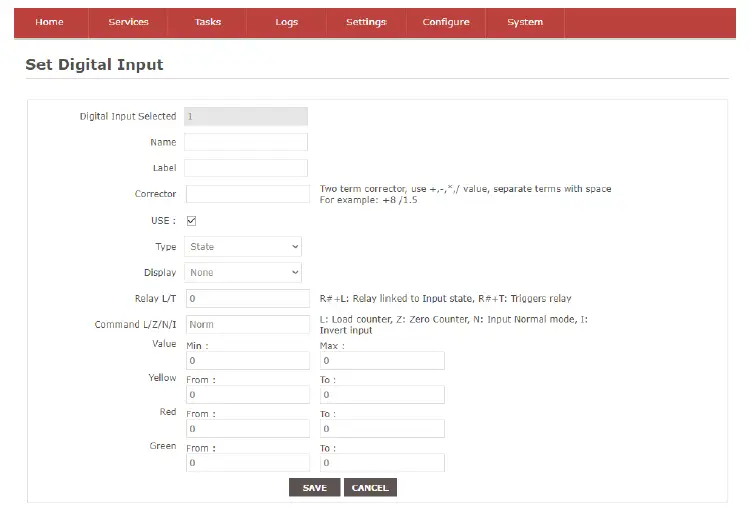Click the Value Max input field
Screen dimensions: 749x525
pyautogui.click(x=381, y=360)
